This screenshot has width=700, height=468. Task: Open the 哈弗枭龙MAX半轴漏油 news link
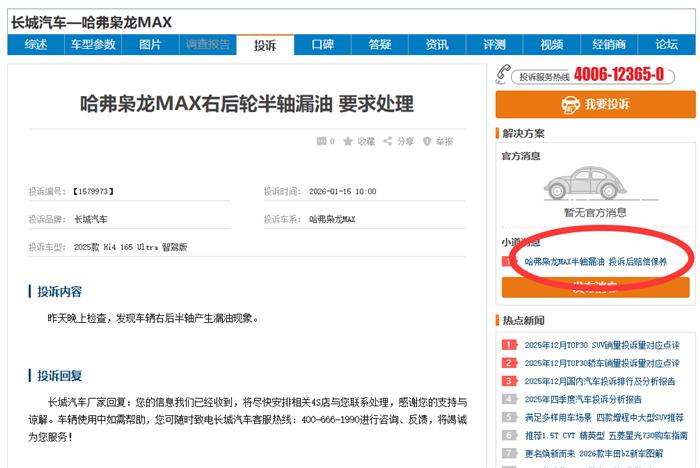[x=595, y=262]
